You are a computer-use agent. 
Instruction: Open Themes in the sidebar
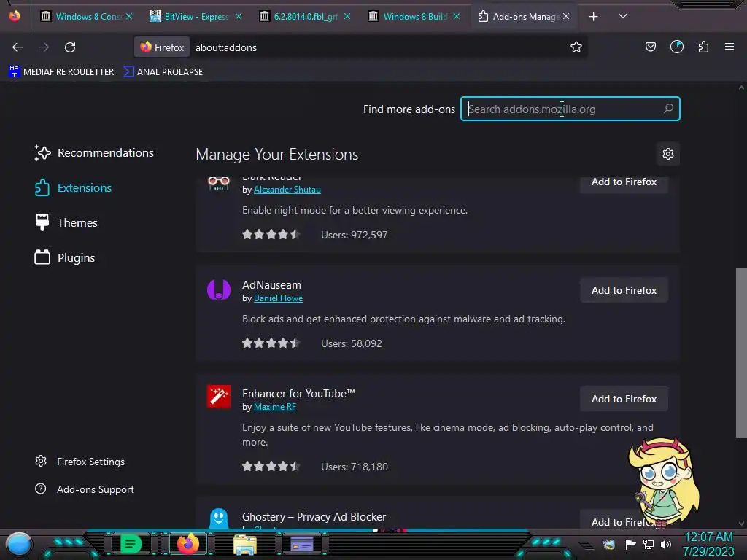tap(66, 222)
